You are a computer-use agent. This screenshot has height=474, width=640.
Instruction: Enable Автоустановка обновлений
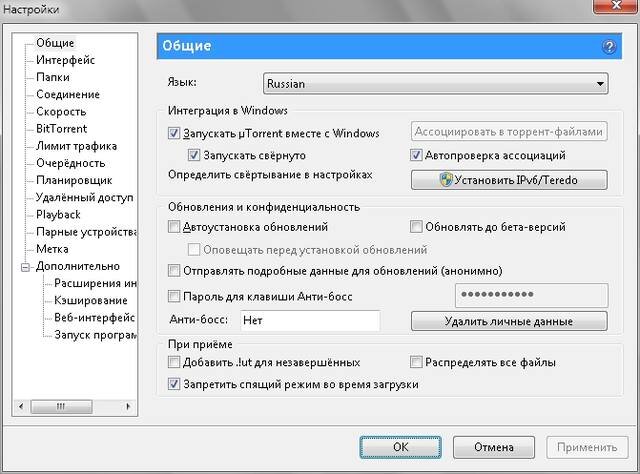point(174,227)
